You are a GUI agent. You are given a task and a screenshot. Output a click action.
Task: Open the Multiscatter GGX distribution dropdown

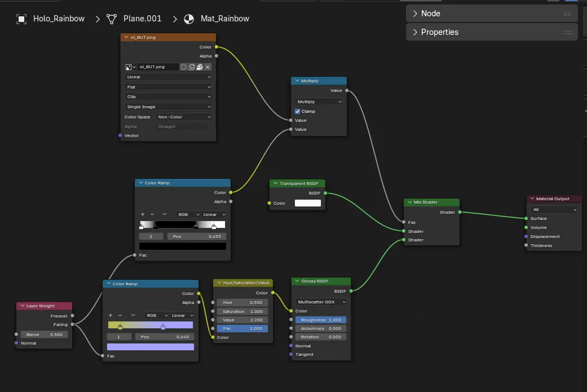320,302
